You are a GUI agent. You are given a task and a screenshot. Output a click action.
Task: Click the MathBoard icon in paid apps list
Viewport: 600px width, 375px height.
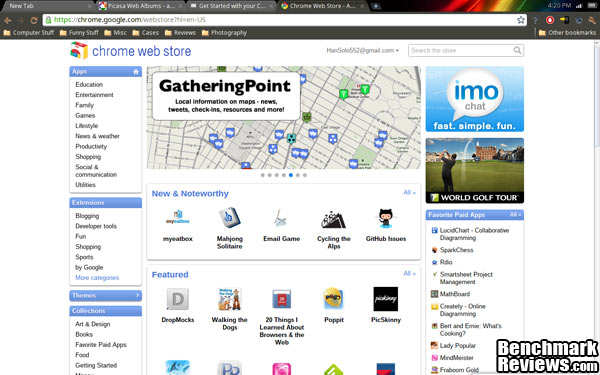tap(434, 294)
